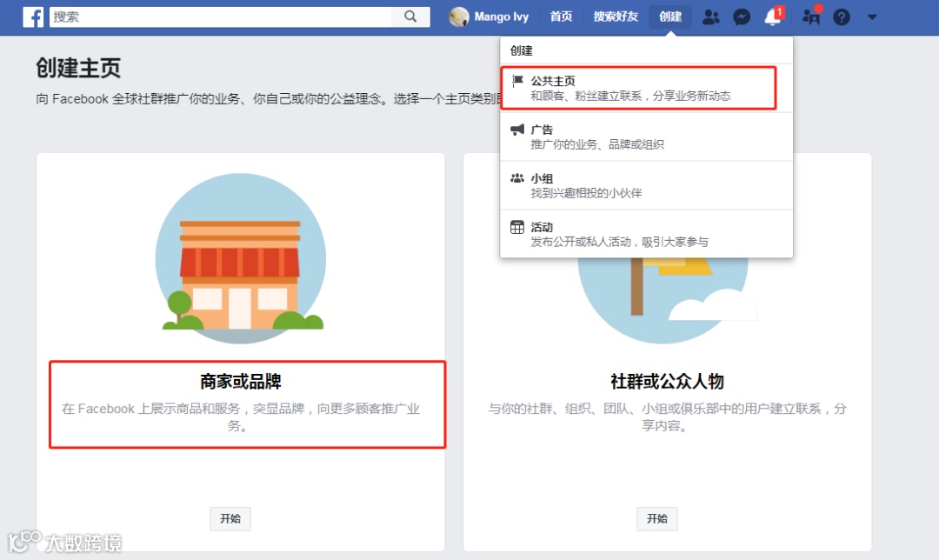The image size is (939, 560).
Task: Click the storefront illustration
Action: [241, 259]
